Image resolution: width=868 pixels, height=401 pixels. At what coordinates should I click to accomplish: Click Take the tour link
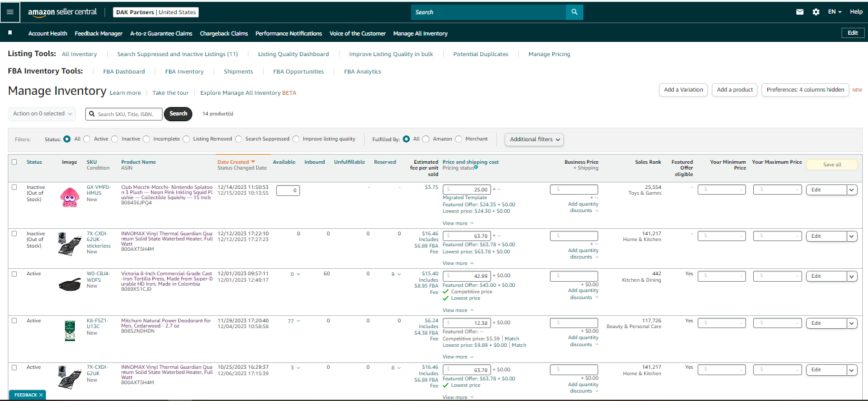170,93
